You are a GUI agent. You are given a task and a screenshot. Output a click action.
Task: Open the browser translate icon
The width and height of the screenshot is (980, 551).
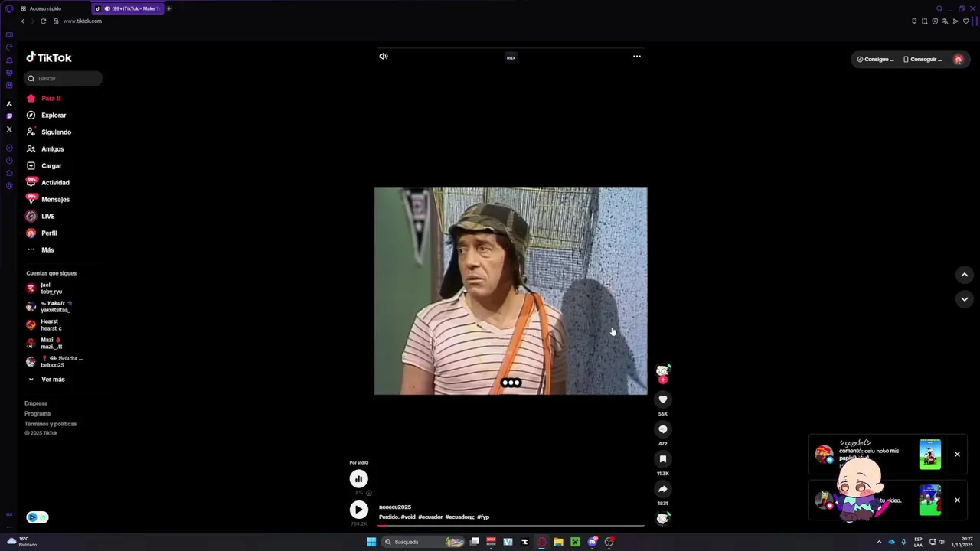click(x=945, y=21)
